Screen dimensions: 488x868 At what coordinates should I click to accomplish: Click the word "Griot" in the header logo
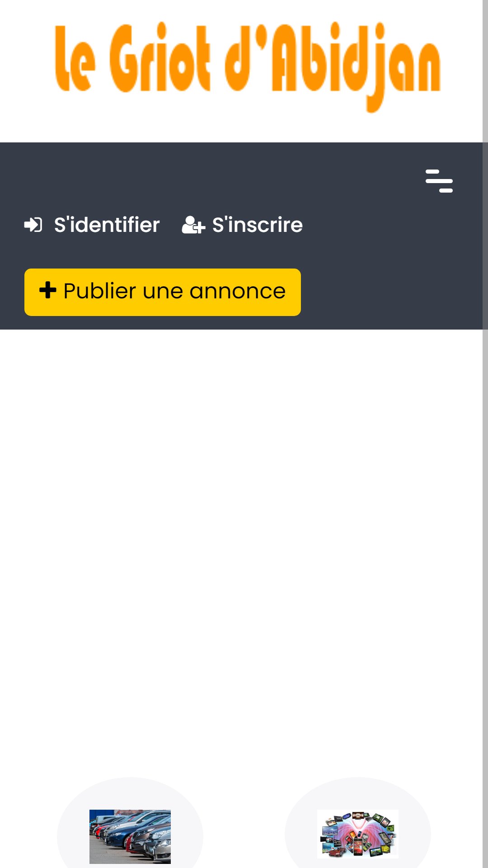pyautogui.click(x=160, y=58)
